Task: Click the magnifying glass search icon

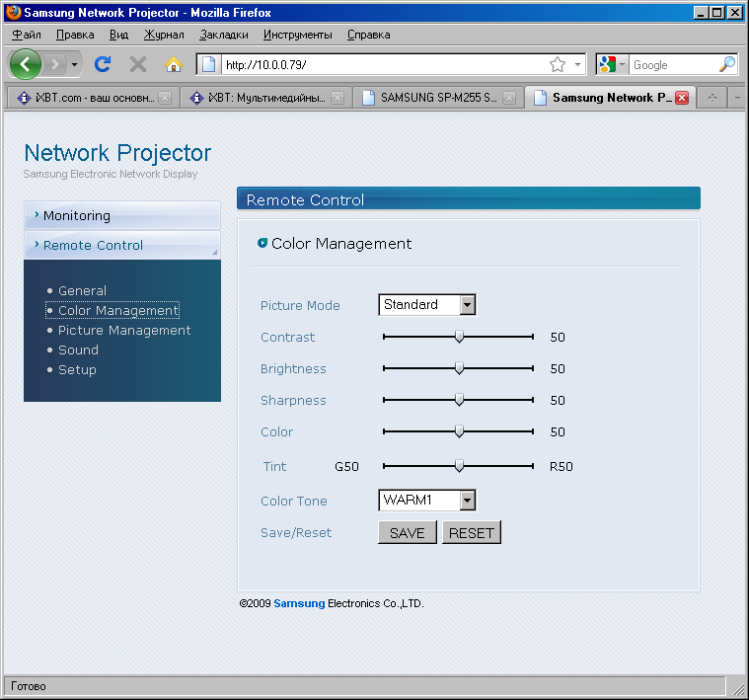Action: click(x=727, y=64)
